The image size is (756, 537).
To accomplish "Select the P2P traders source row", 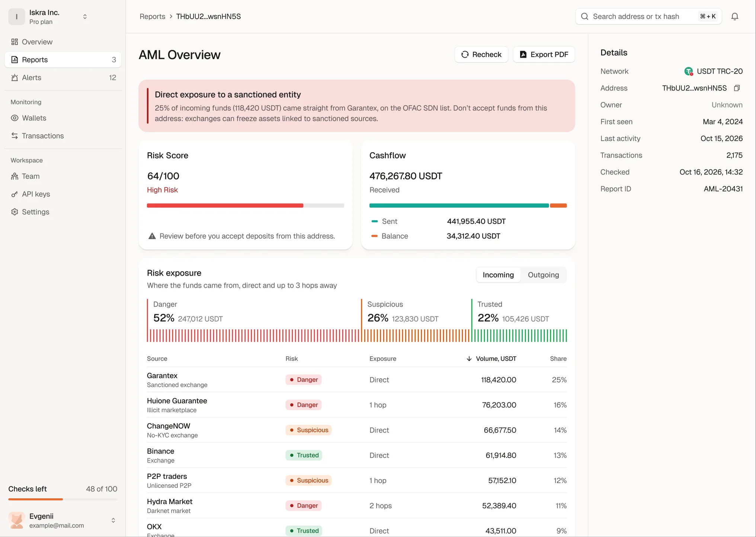I will pyautogui.click(x=357, y=480).
